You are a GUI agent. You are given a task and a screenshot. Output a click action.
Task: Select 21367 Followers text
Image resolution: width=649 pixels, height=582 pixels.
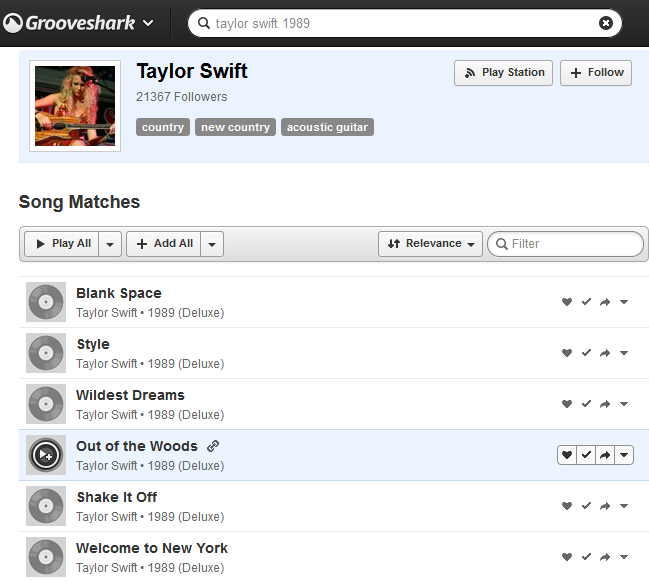(x=182, y=97)
